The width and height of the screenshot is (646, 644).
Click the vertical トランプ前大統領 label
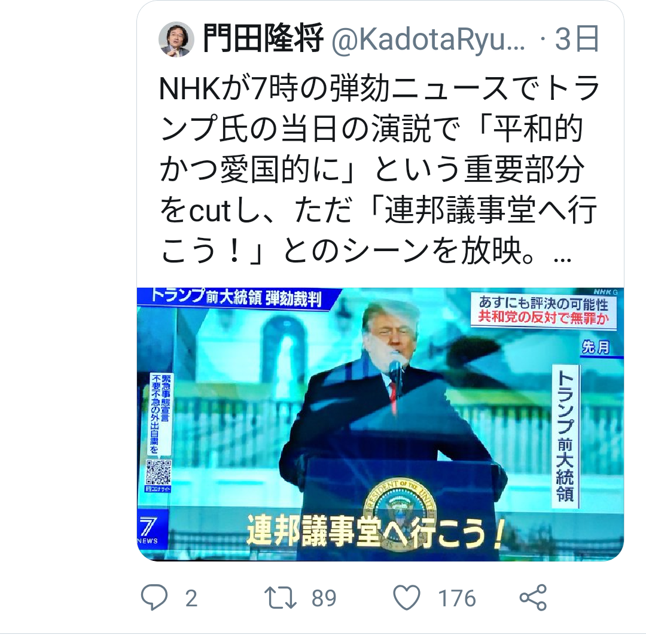click(565, 437)
